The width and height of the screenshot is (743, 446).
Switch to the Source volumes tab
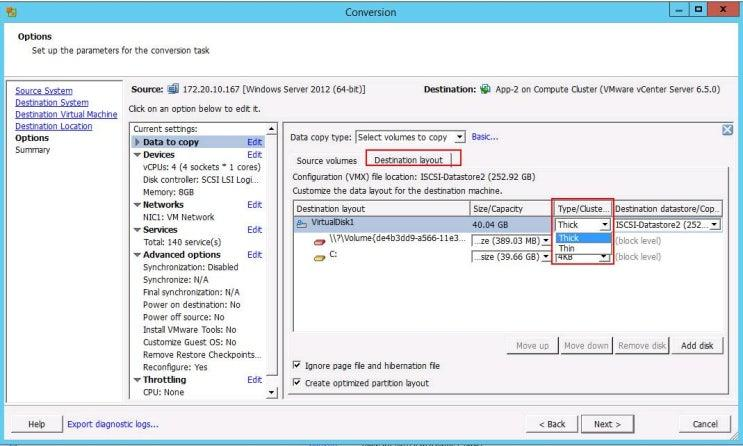(326, 161)
